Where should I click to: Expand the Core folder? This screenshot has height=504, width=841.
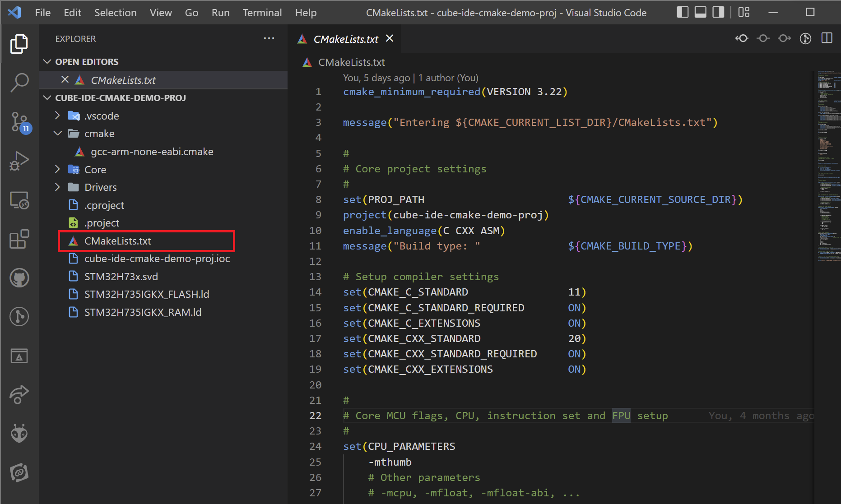coord(57,170)
